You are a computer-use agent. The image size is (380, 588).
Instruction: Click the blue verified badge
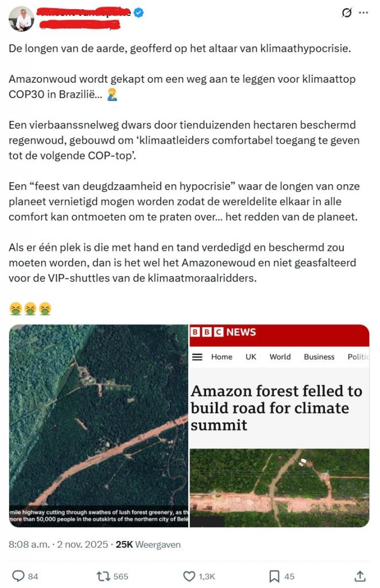tap(139, 13)
